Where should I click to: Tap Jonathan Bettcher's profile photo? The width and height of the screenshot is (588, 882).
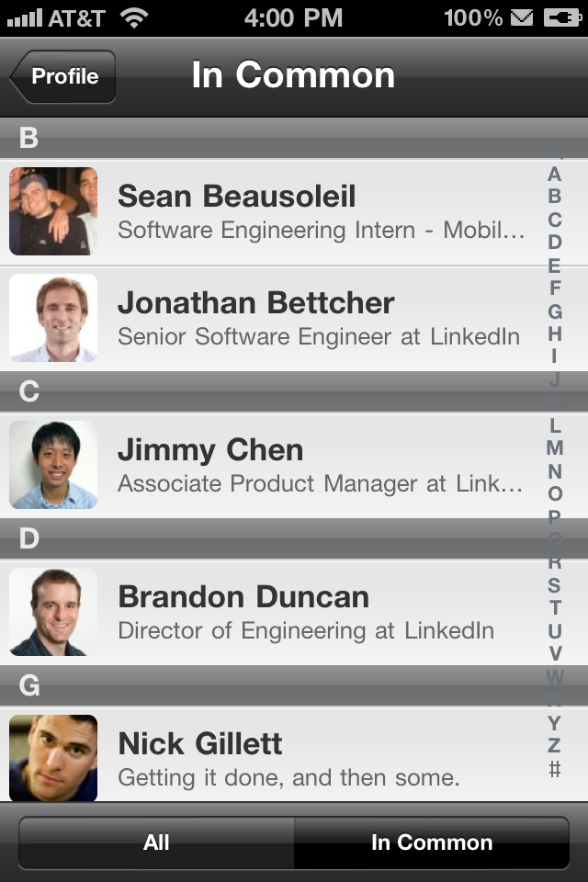[x=53, y=318]
